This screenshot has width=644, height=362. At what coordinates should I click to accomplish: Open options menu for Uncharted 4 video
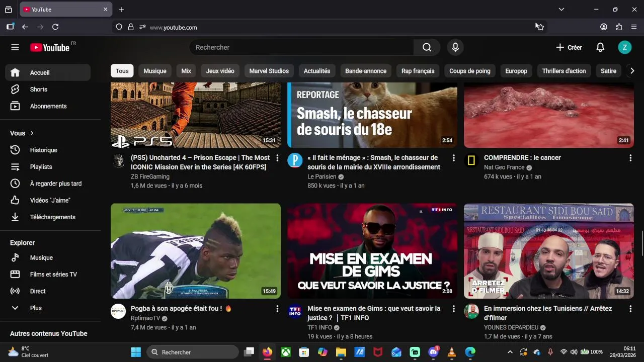pos(277,158)
